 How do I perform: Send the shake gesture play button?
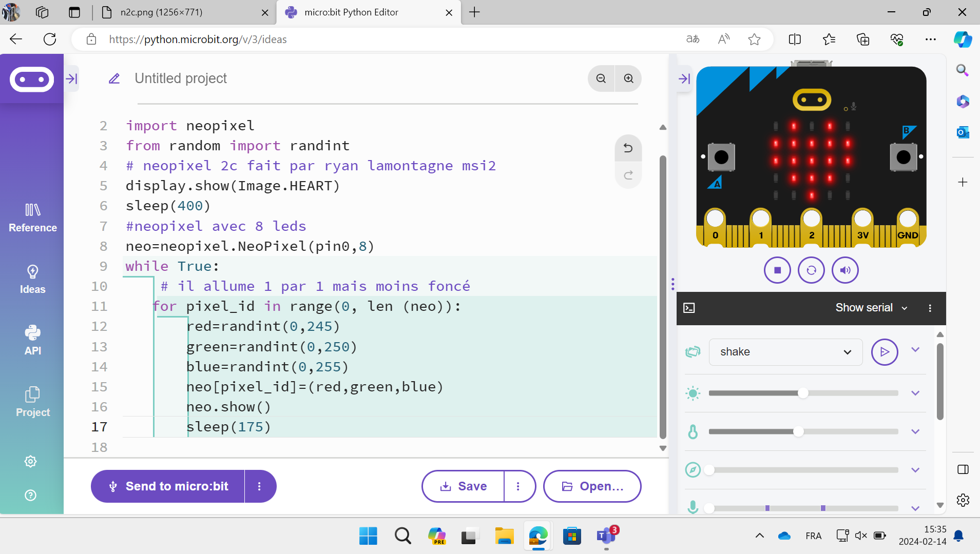coord(885,352)
